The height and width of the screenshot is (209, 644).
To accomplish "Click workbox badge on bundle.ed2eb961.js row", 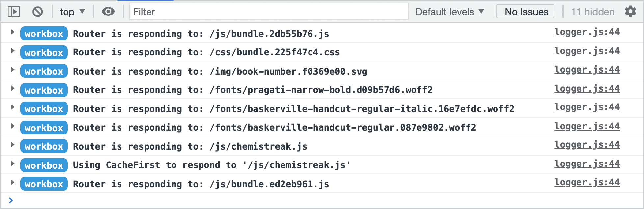I will pyautogui.click(x=44, y=184).
